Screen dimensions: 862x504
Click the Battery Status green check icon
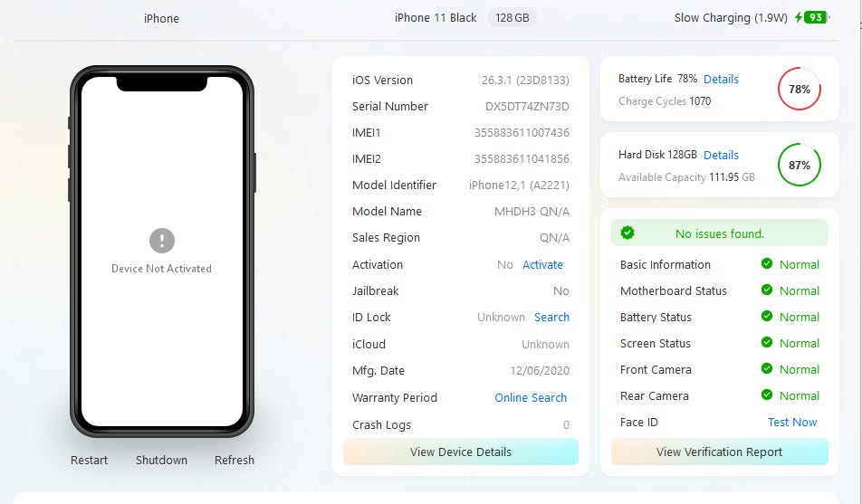pos(767,316)
